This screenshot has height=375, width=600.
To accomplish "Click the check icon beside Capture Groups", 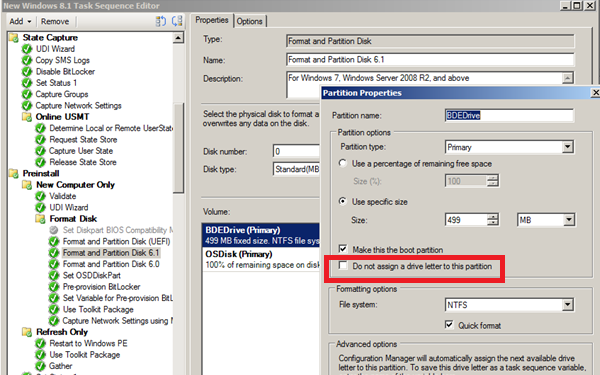I will pos(27,94).
